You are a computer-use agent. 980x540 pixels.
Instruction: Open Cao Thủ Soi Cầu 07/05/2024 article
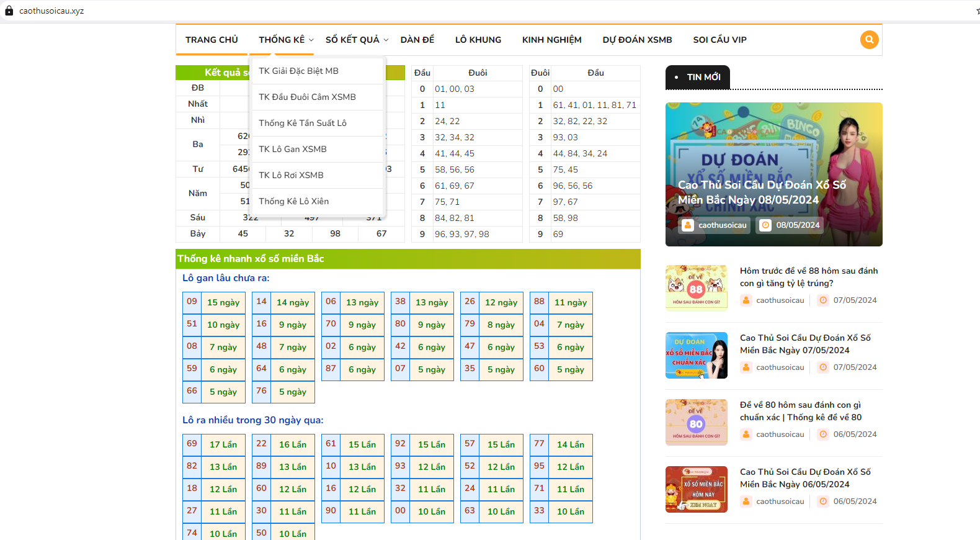805,344
